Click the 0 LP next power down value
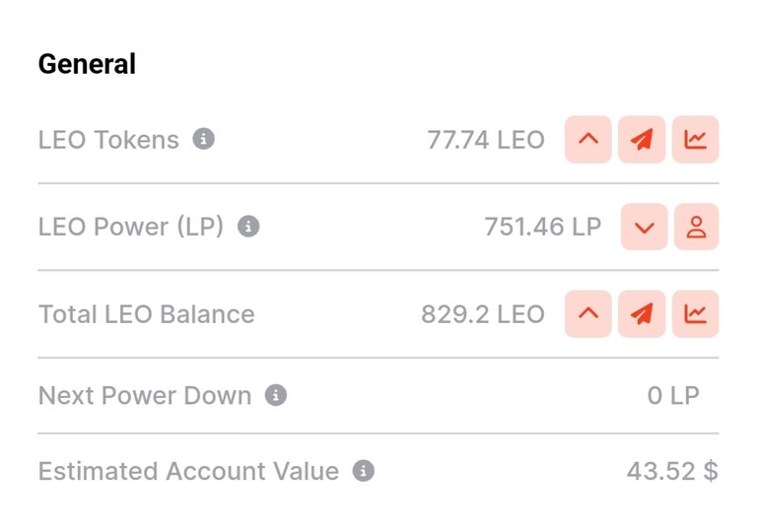Screen dimensions: 757x532 (x=673, y=396)
